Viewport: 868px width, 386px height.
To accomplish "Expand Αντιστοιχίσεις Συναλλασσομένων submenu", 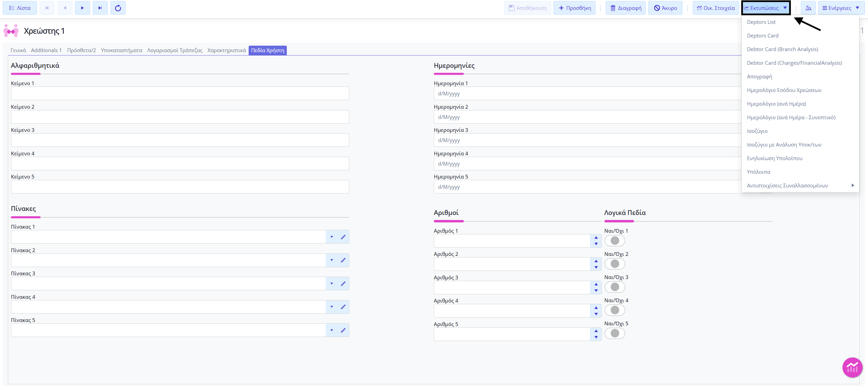I will point(800,185).
